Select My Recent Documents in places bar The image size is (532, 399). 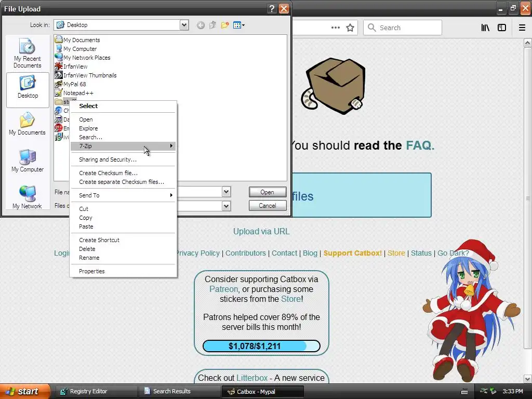click(x=28, y=54)
